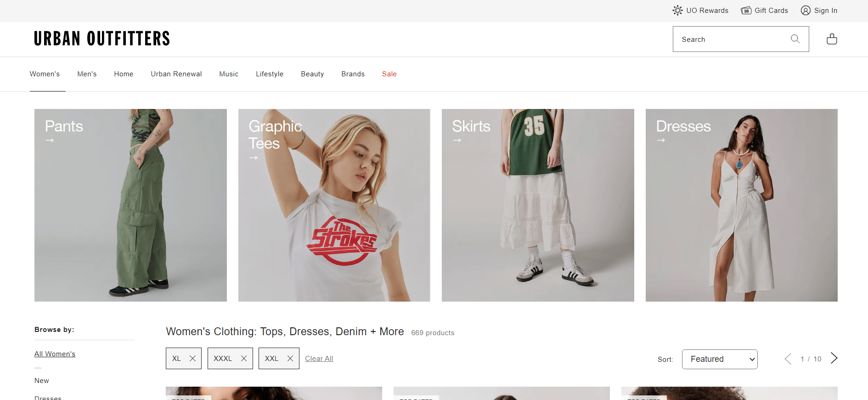Open the Pants category image

(130, 205)
